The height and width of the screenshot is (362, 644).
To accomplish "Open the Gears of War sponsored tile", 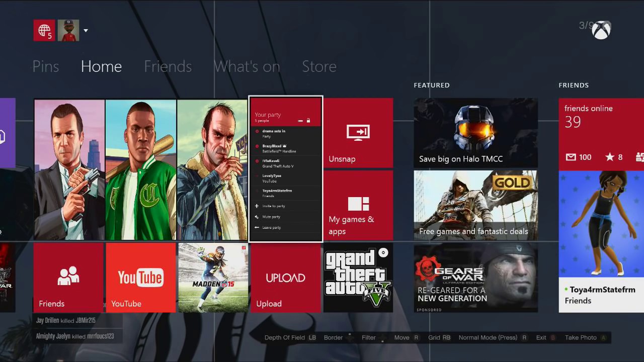I will (x=475, y=278).
